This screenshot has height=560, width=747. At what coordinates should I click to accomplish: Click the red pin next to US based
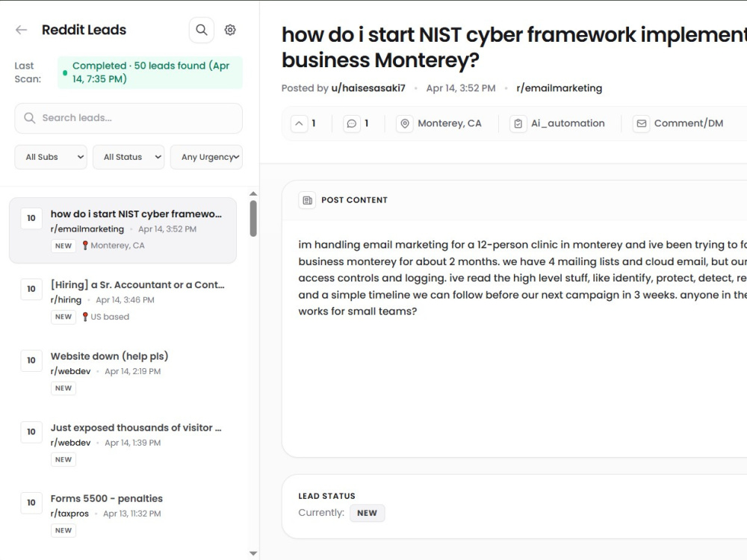point(85,317)
